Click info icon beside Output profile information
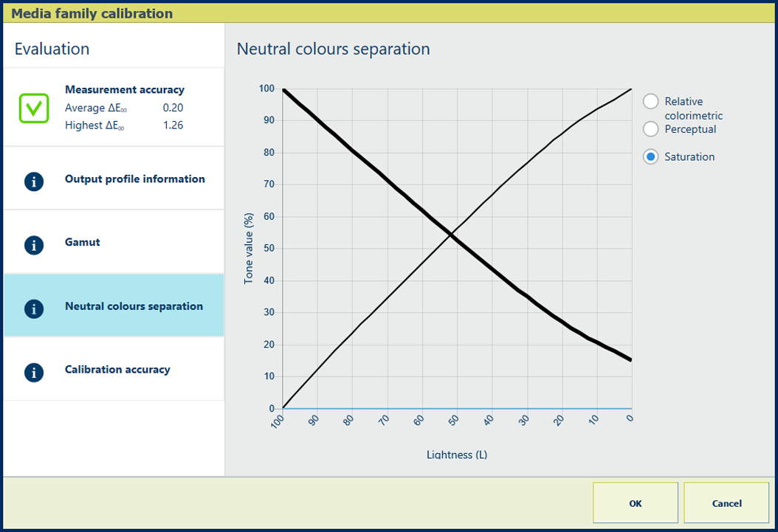This screenshot has height=532, width=778. 34,182
